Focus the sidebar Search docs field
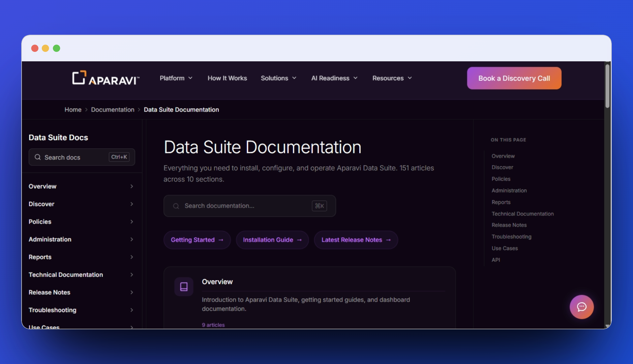 point(82,157)
